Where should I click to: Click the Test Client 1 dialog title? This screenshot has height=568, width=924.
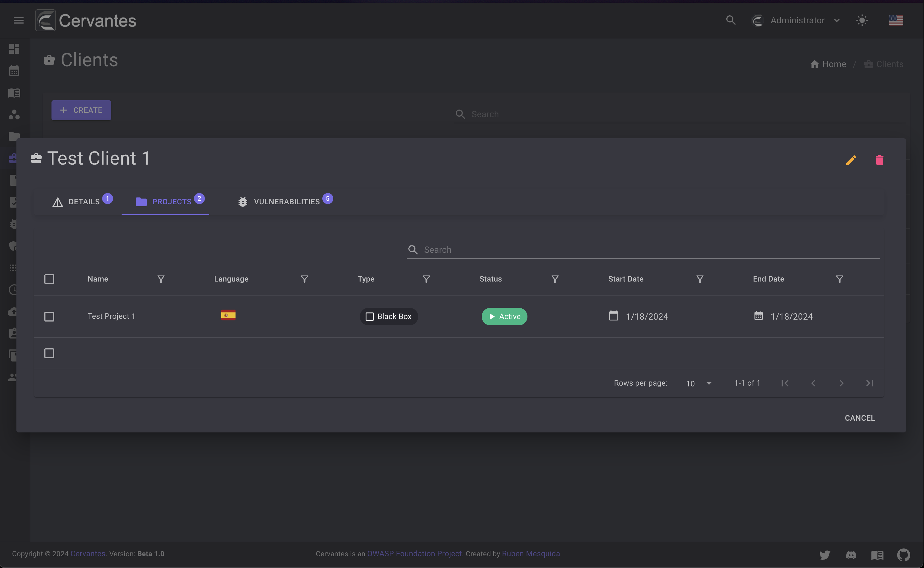point(99,159)
